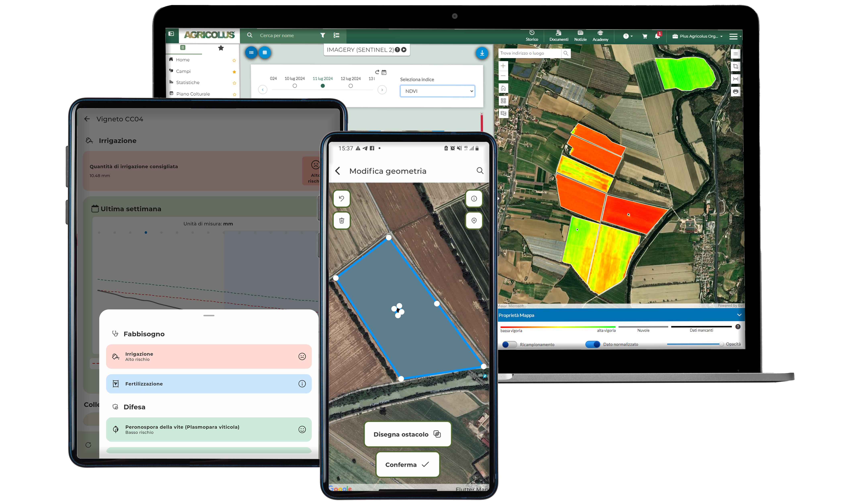Viewport: 853px width, 504px height.
Task: Tap the Conferma button
Action: [x=407, y=464]
